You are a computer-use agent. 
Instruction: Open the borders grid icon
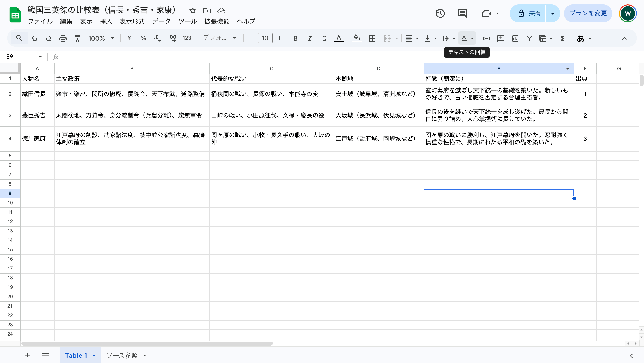(372, 38)
